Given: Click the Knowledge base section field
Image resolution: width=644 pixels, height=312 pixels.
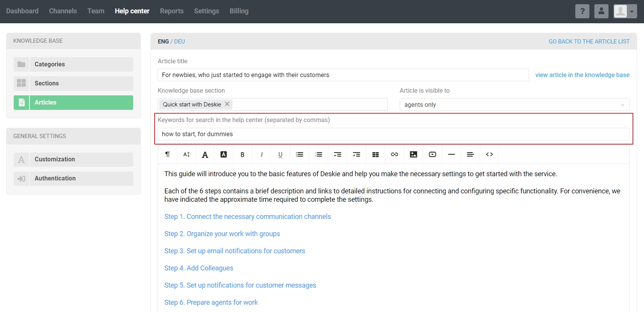Looking at the screenshot, I should pyautogui.click(x=273, y=105).
